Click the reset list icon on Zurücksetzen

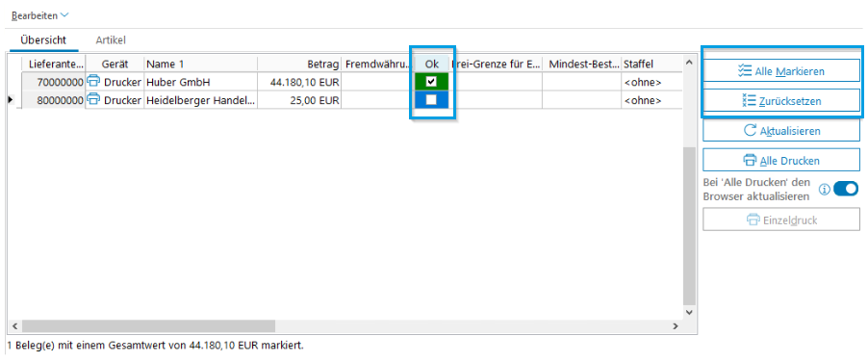pos(749,101)
